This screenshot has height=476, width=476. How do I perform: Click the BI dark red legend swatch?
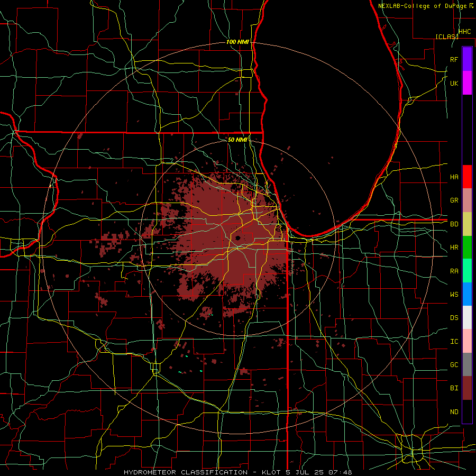coord(467,388)
